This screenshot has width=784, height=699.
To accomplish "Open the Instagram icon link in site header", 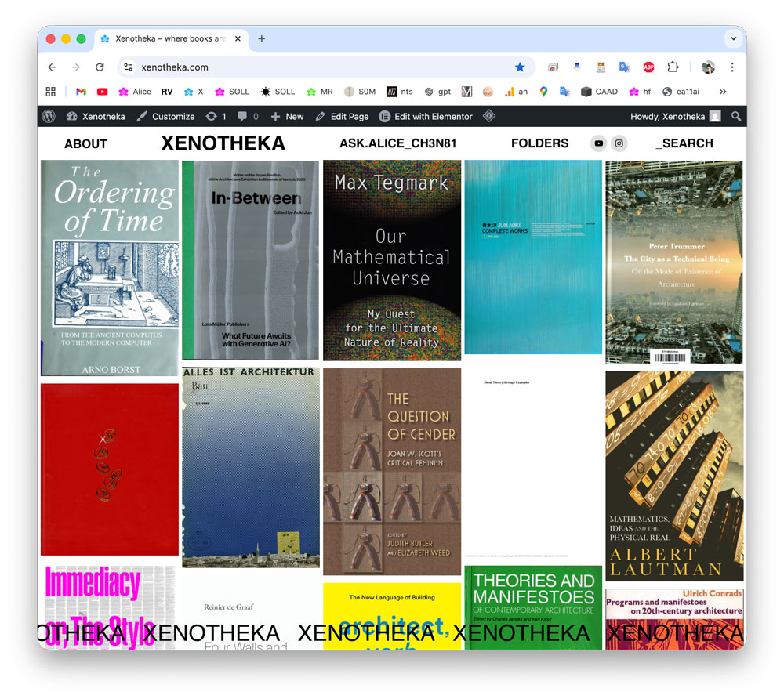I will coord(619,143).
